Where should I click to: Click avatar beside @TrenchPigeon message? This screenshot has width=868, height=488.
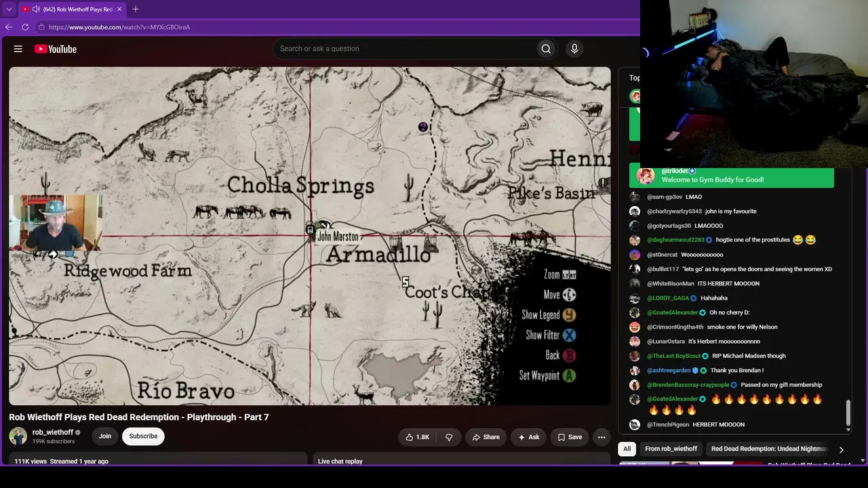click(x=635, y=424)
